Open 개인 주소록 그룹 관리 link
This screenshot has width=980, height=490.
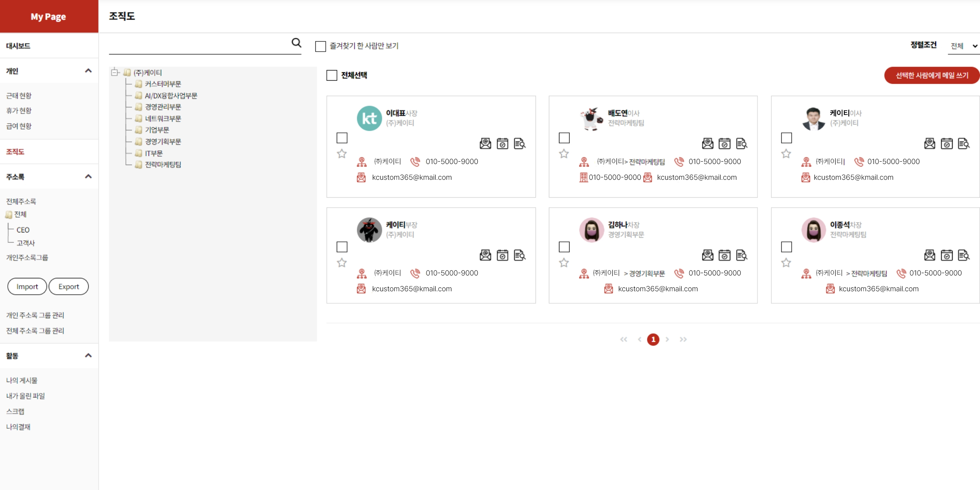point(35,315)
